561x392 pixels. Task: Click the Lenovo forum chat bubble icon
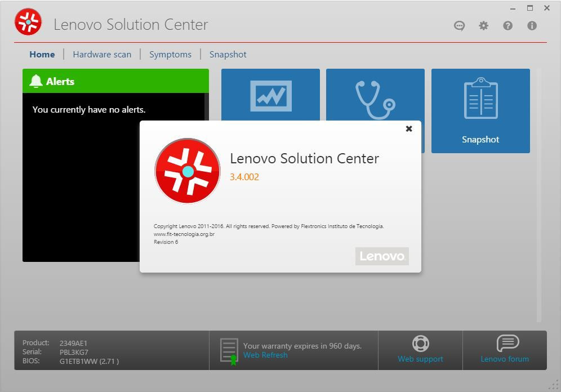507,344
